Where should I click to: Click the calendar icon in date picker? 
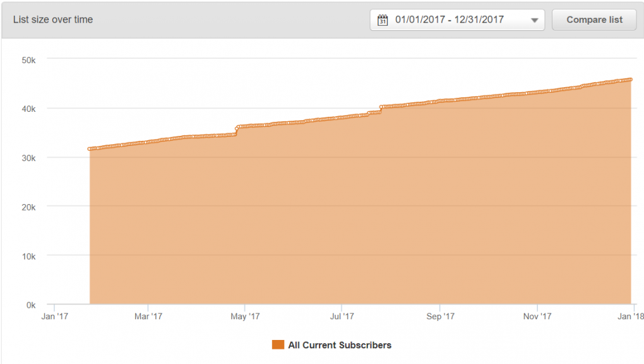(383, 20)
